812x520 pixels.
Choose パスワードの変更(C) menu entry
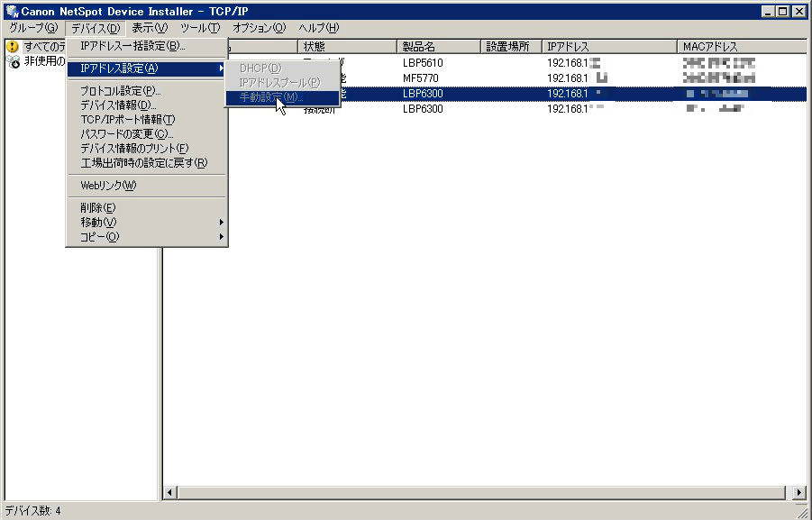pyautogui.click(x=147, y=134)
